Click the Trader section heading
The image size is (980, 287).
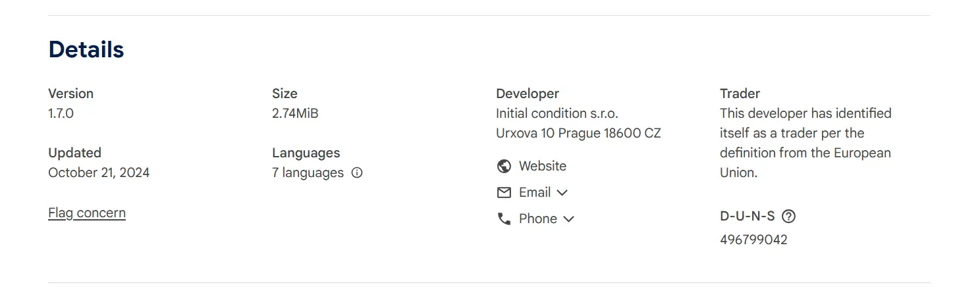740,93
